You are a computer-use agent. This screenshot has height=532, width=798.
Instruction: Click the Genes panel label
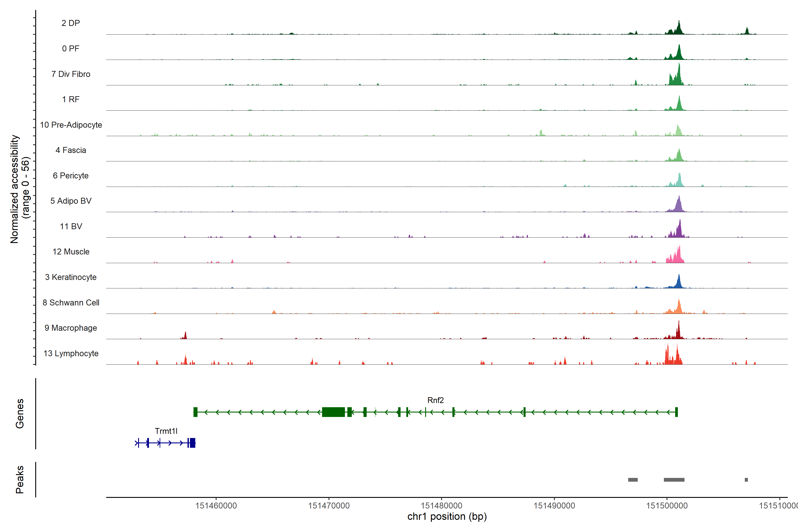pyautogui.click(x=20, y=414)
